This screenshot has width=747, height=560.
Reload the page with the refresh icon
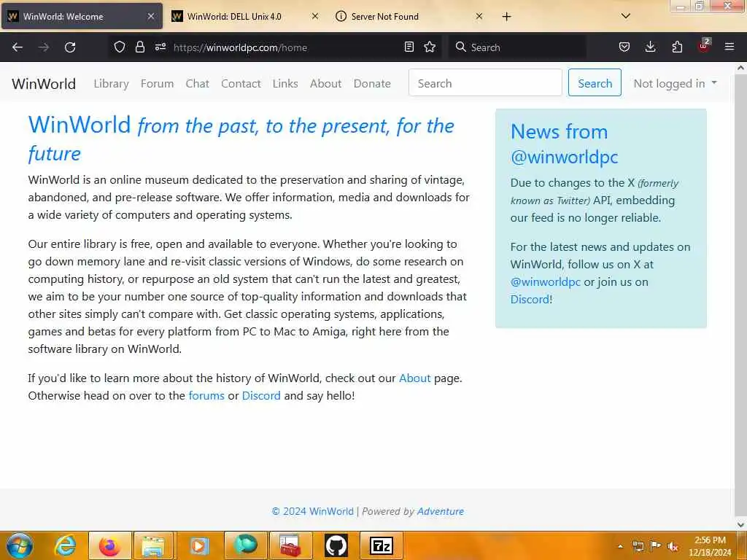pos(70,47)
